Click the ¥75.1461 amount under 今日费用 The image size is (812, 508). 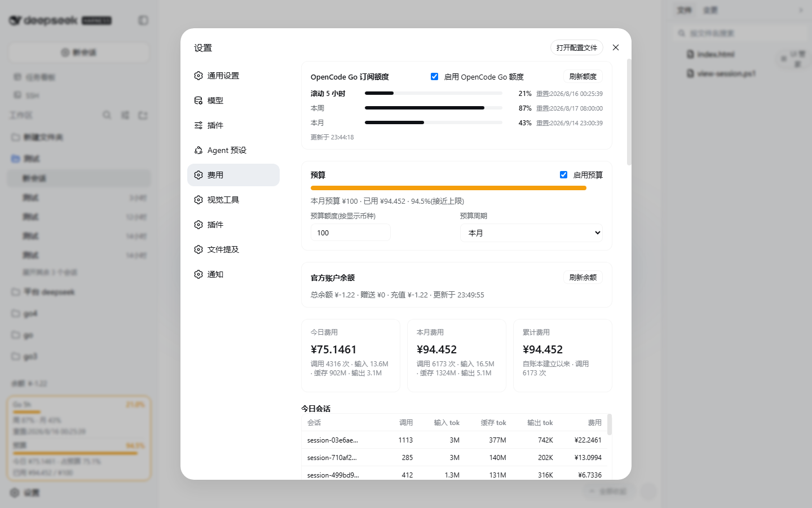[x=334, y=349]
